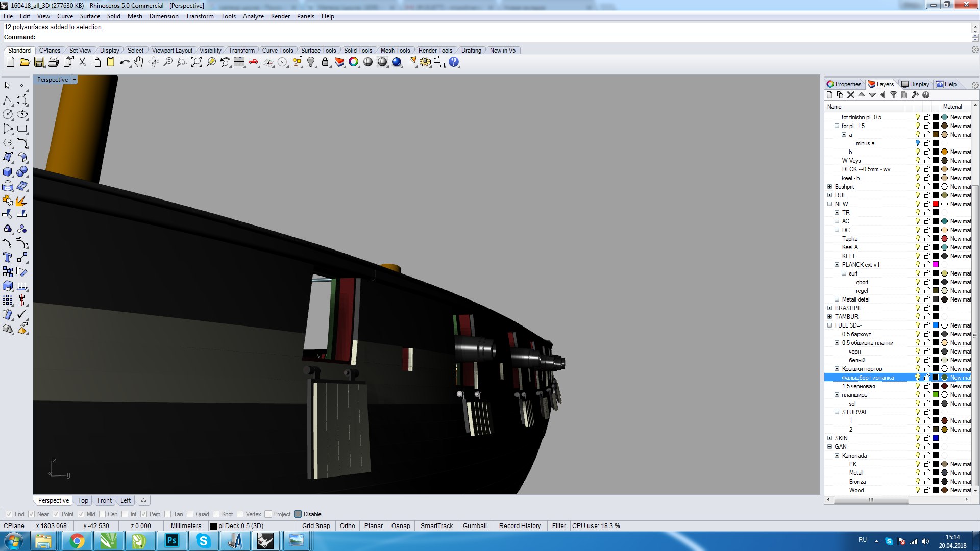Click the New file icon in toolbar
Viewport: 980px width, 551px height.
tap(10, 62)
